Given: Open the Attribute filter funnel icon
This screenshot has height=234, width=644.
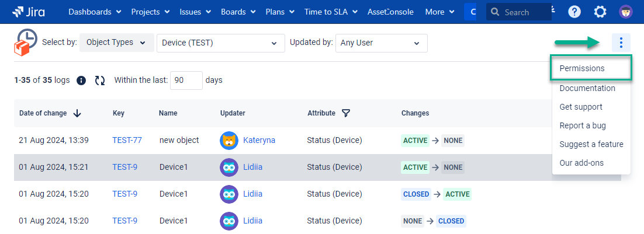Looking at the screenshot, I should [x=346, y=113].
